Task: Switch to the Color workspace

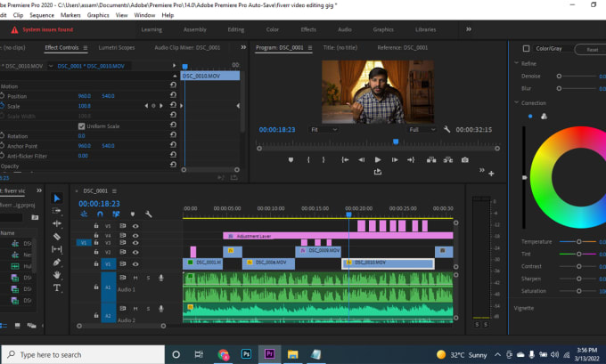Action: click(x=273, y=29)
